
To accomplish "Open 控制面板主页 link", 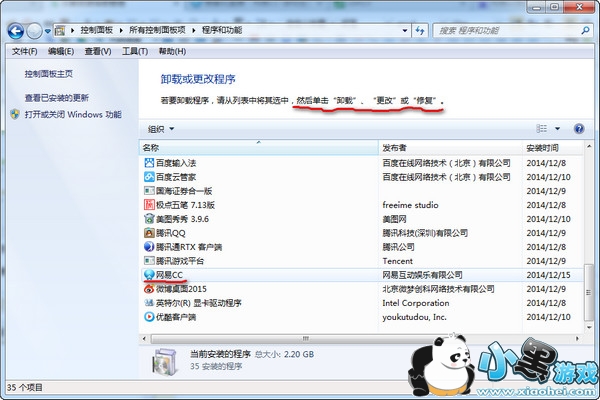I will 49,74.
